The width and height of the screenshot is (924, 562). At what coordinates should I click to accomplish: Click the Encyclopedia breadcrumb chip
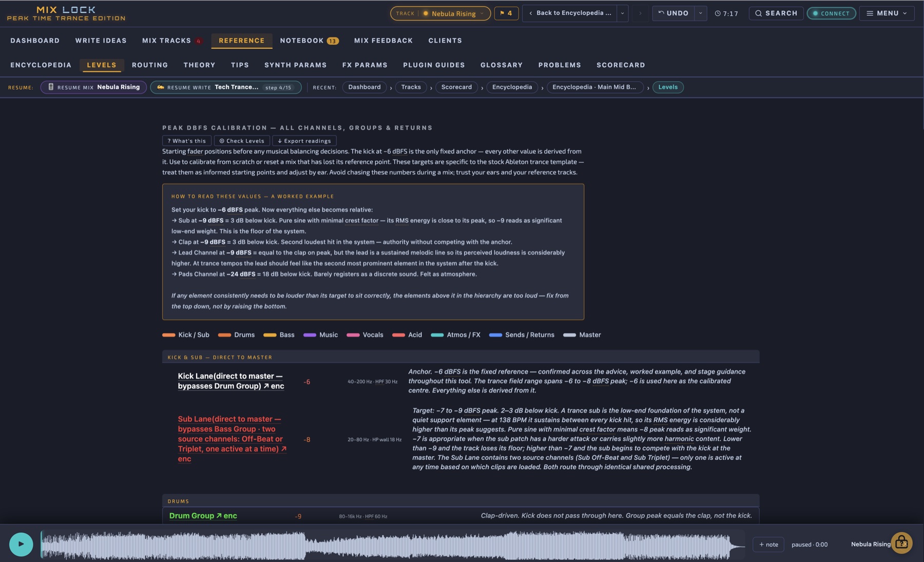(512, 87)
